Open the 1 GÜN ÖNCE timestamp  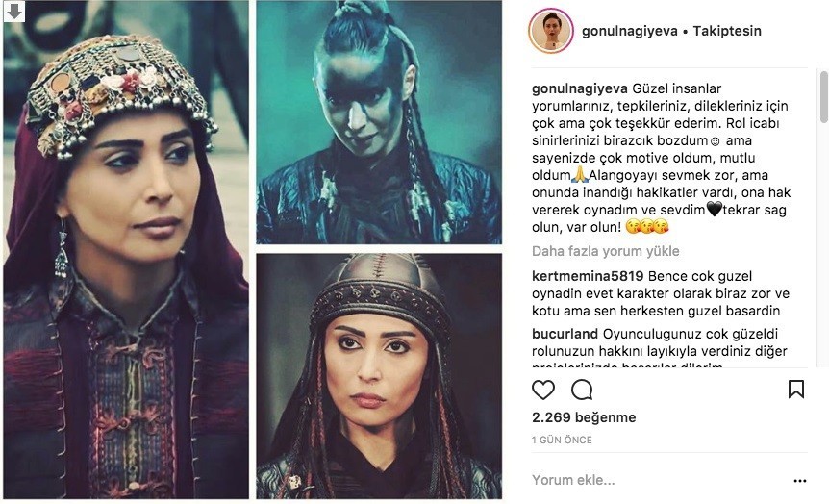(x=562, y=440)
